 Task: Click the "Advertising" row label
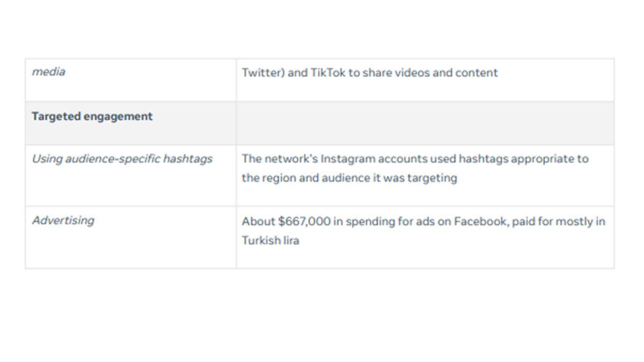[63, 220]
